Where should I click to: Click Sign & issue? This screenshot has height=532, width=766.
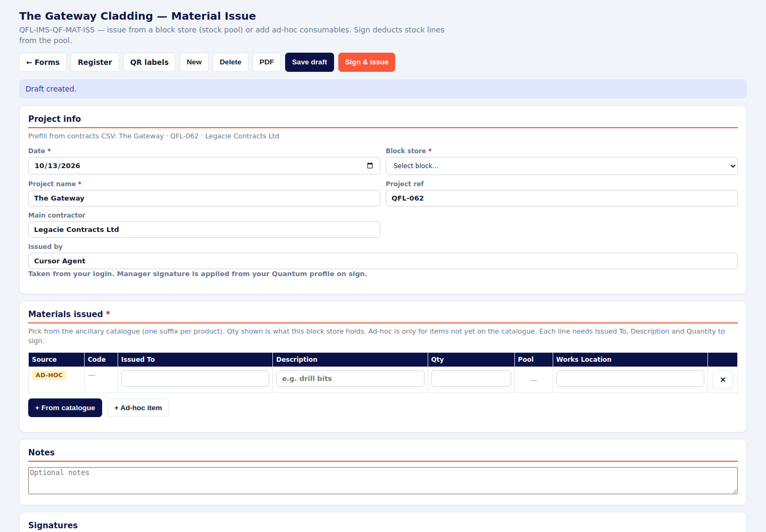[x=367, y=62]
